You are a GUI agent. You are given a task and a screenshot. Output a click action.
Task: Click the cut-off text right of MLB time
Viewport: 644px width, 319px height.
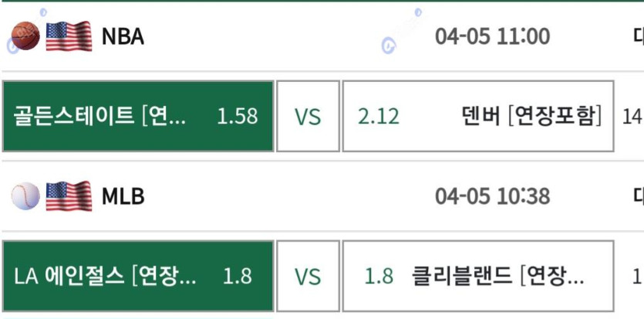coord(639,196)
